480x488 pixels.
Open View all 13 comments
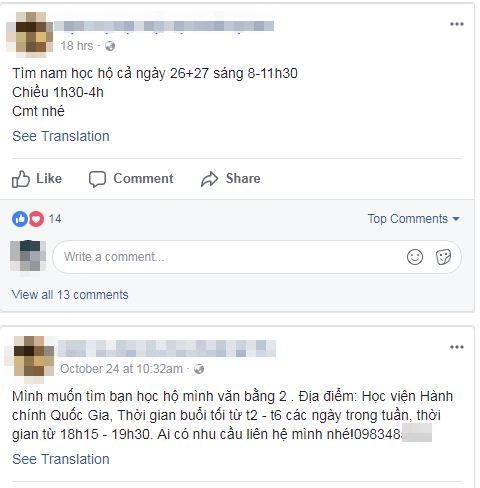[x=70, y=295]
